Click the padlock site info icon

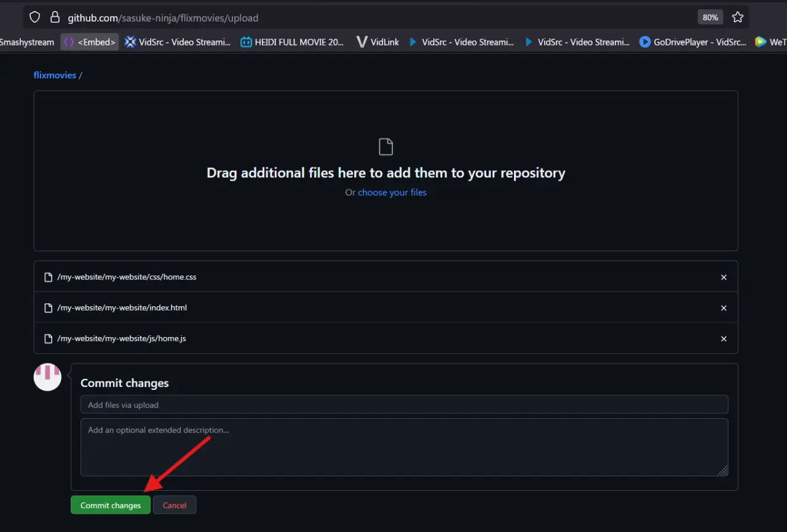coord(55,17)
